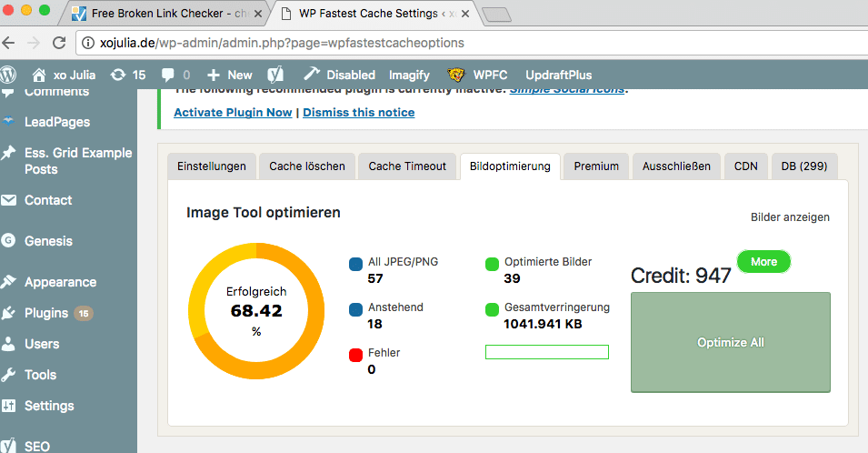Open Settings in the sidebar
The width and height of the screenshot is (868, 453).
(x=49, y=406)
